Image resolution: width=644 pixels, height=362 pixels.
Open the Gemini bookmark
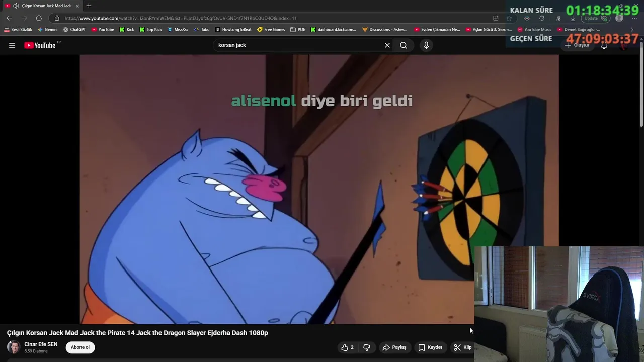48,30
